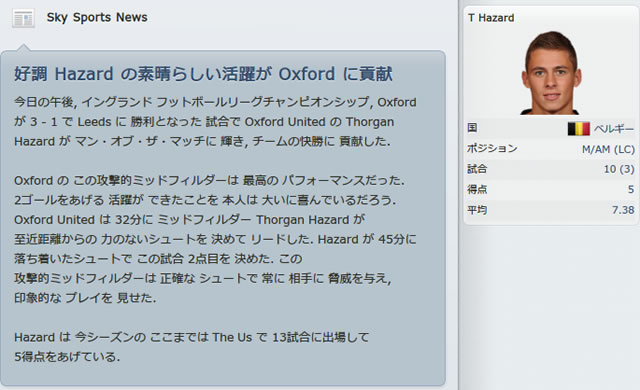Click the ベルギー nationality text
This screenshot has height=390, width=640.
pos(614,129)
